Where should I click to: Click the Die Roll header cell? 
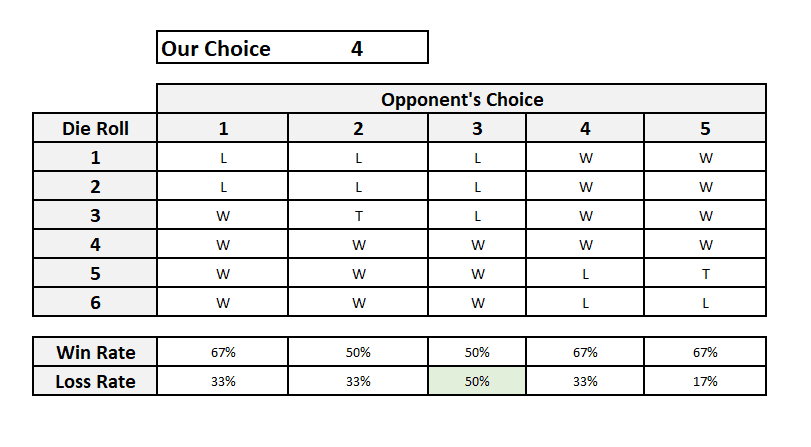(x=95, y=128)
